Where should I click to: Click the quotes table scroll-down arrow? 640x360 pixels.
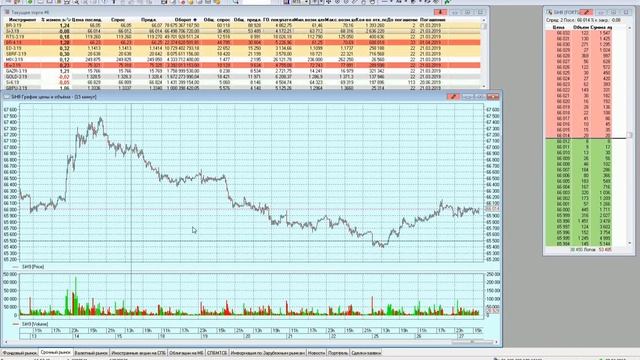pos(484,87)
